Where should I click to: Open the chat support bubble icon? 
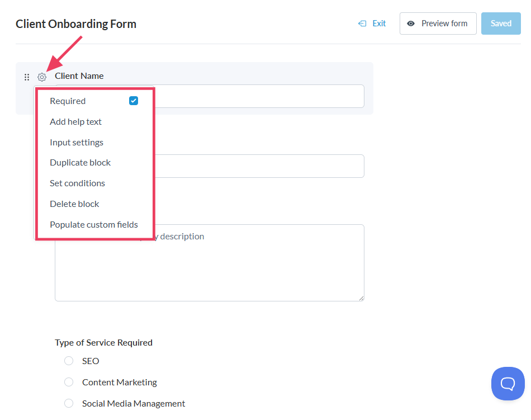pyautogui.click(x=508, y=384)
